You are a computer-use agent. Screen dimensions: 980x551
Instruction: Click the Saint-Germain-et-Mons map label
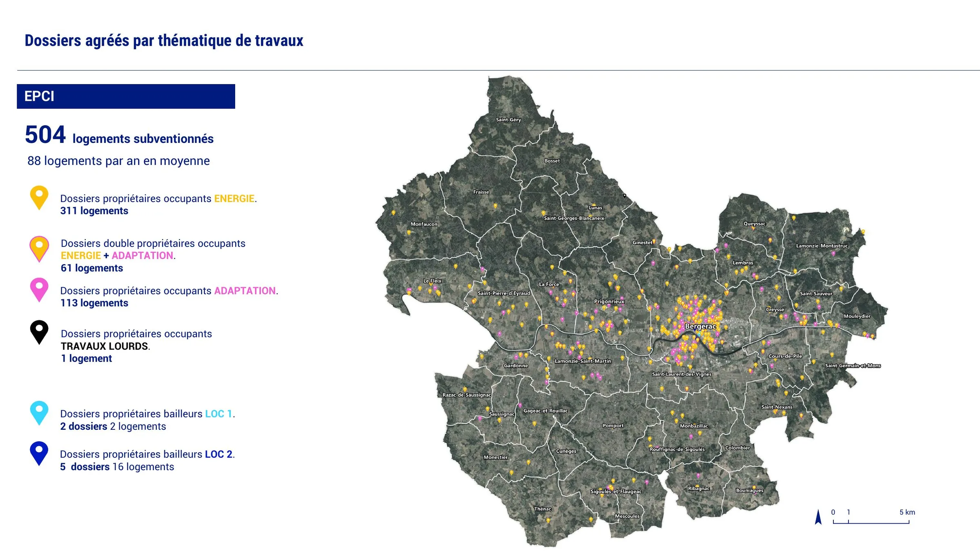(853, 366)
